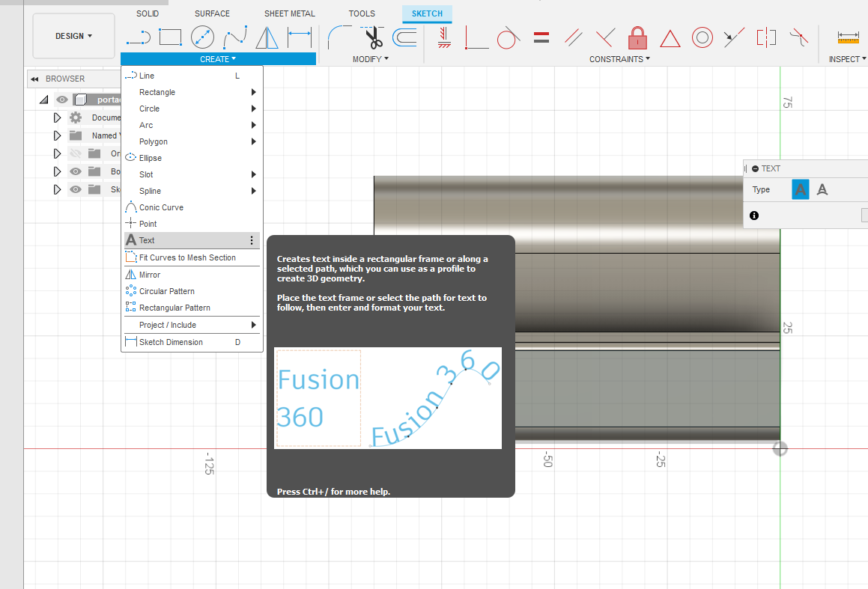Switch to the Sheet Metal tab
The image size is (868, 589).
click(x=289, y=13)
